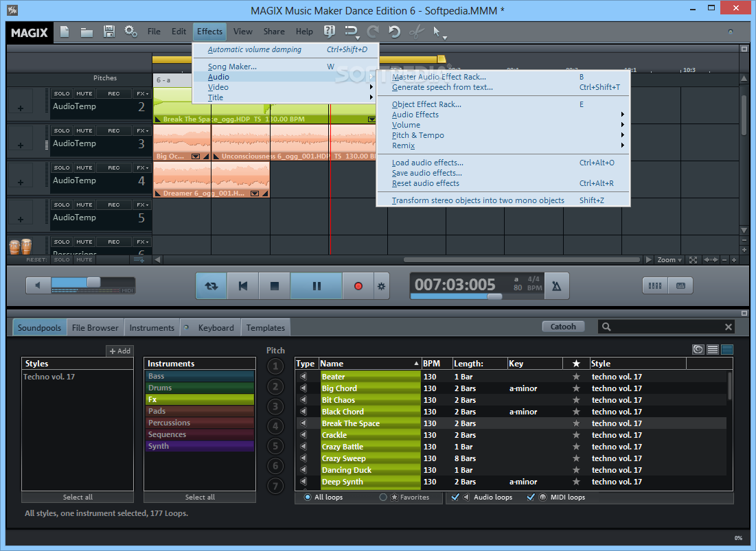Select the All loops radio button
The width and height of the screenshot is (756, 551).
[x=308, y=497]
